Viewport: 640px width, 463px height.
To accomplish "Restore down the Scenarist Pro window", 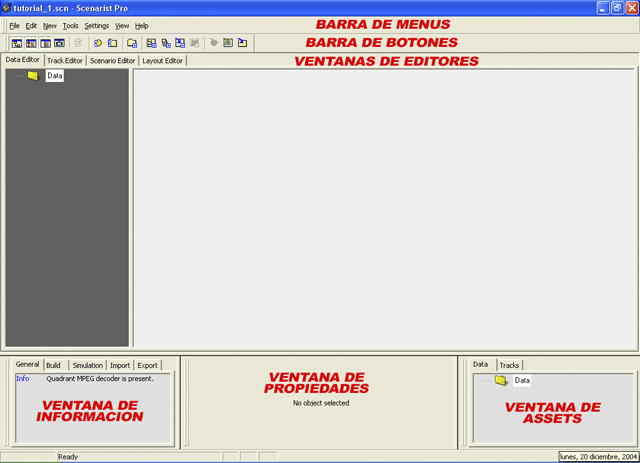I will tap(618, 8).
